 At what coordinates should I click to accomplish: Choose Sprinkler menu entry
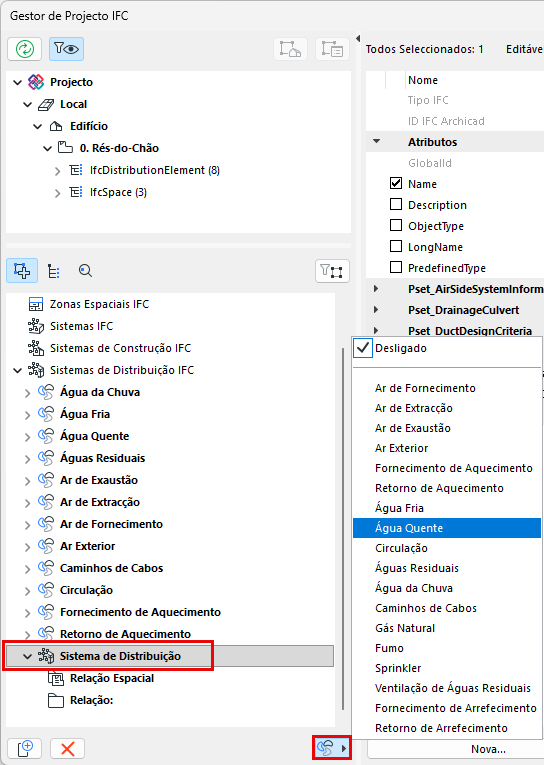pyautogui.click(x=447, y=668)
